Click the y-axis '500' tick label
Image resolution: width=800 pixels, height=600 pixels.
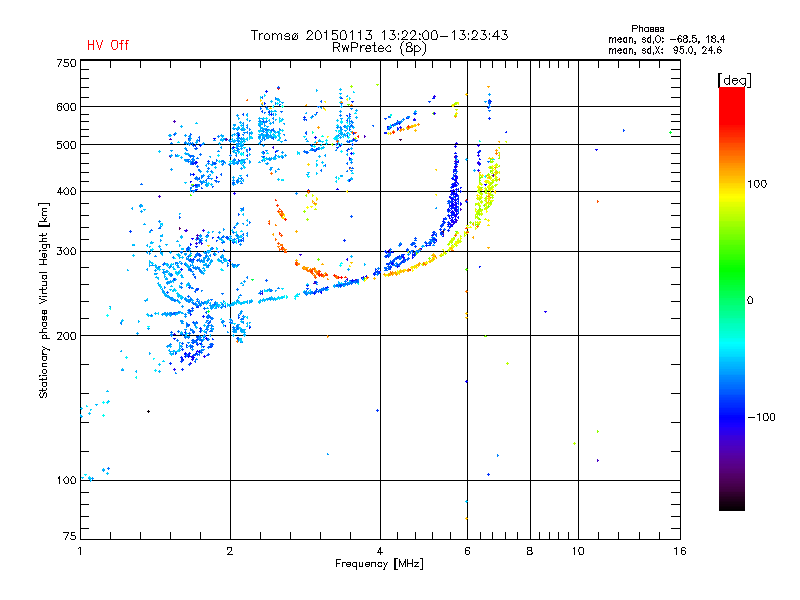(66, 145)
